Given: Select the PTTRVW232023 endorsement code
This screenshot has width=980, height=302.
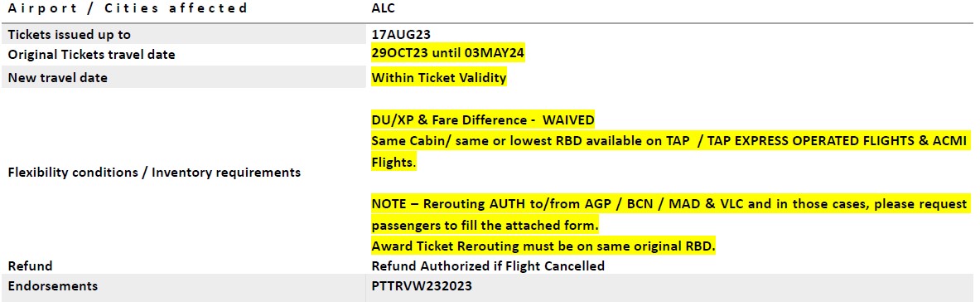Looking at the screenshot, I should coord(422,285).
